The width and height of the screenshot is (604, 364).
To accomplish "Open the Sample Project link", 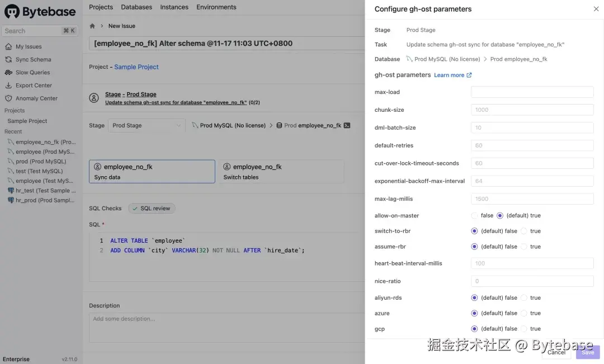I will point(136,67).
